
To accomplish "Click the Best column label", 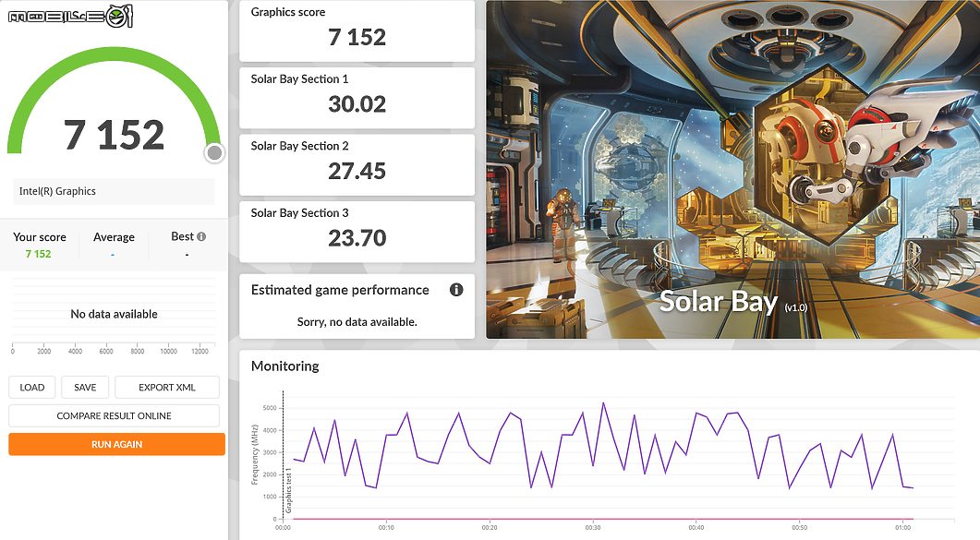I will coord(183,236).
